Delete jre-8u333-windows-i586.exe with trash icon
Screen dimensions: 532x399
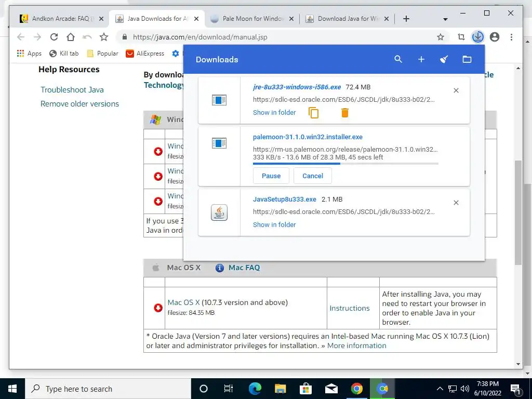coord(345,113)
